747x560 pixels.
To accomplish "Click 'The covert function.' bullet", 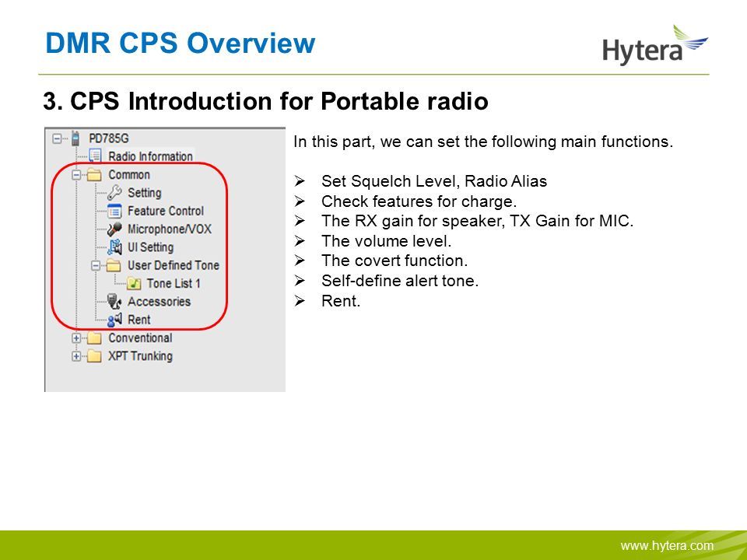I will pyautogui.click(x=395, y=261).
